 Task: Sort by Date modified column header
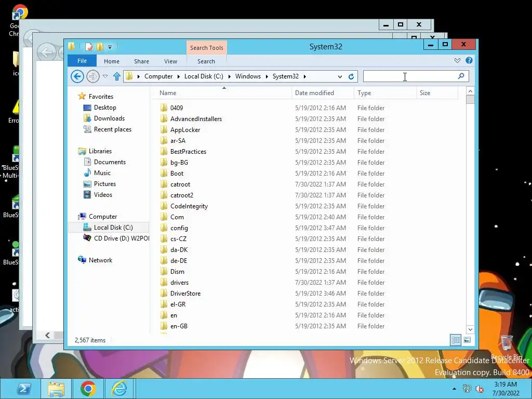click(323, 93)
